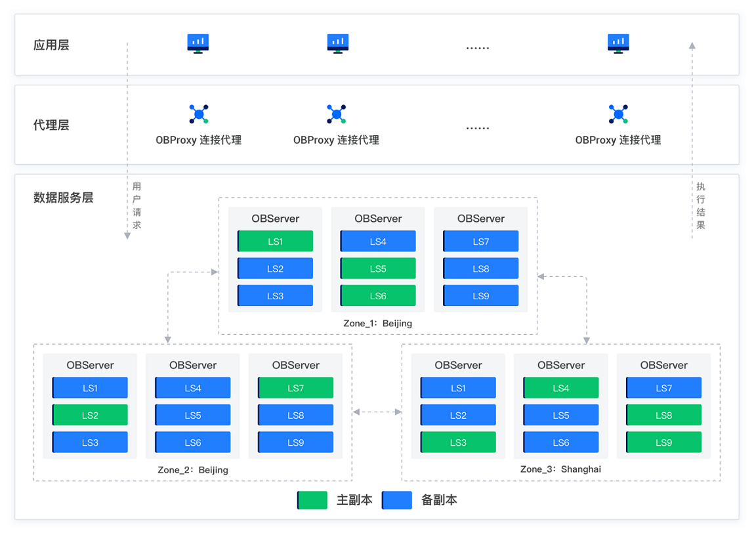The image size is (756, 535).
Task: Click the green LS1 block in Zone_1
Action: click(276, 241)
